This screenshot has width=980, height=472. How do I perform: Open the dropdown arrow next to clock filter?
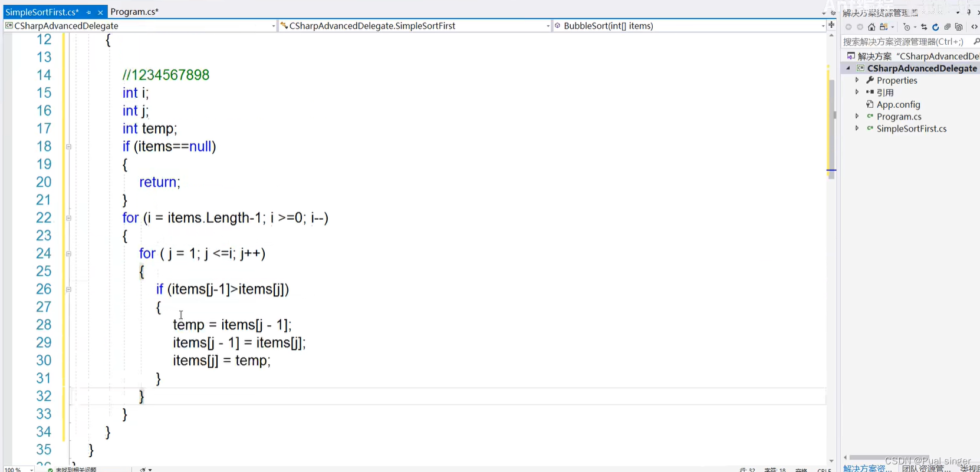(x=915, y=27)
